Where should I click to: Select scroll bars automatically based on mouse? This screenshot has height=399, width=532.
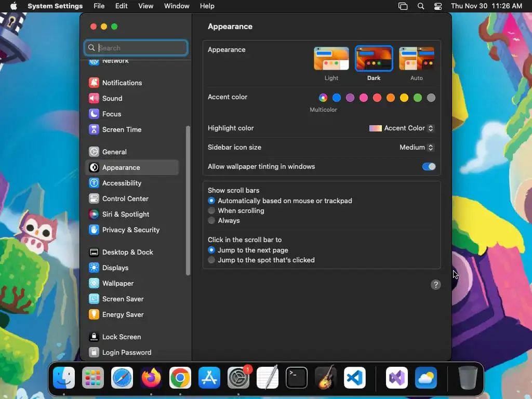point(211,201)
